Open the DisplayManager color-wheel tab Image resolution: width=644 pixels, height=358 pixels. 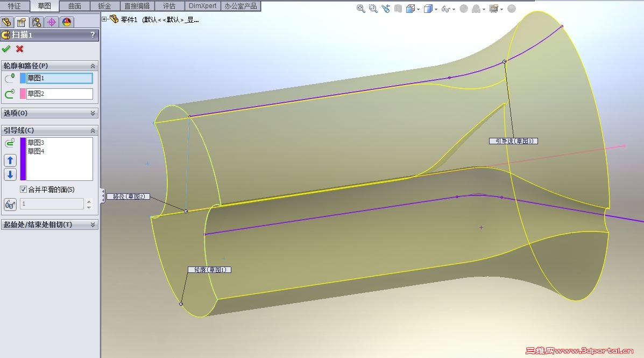(67, 22)
